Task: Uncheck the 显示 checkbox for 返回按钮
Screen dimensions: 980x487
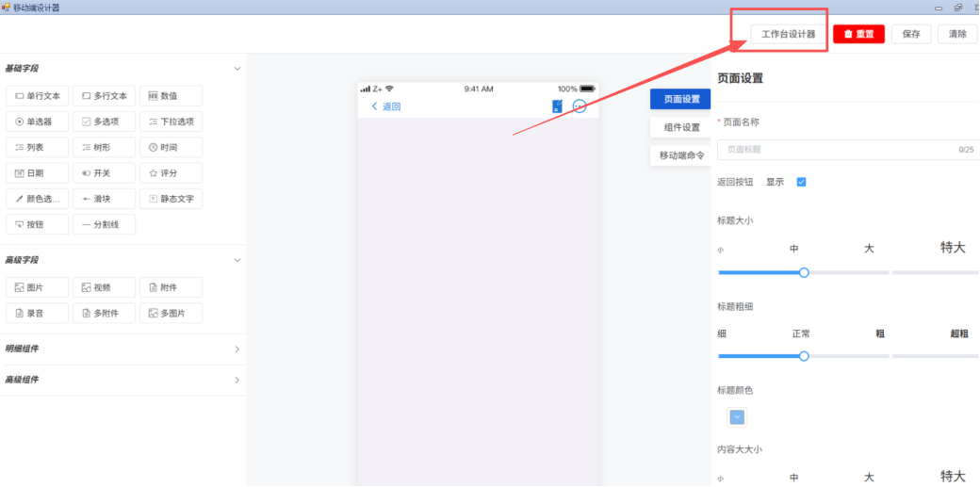Action: coord(801,182)
